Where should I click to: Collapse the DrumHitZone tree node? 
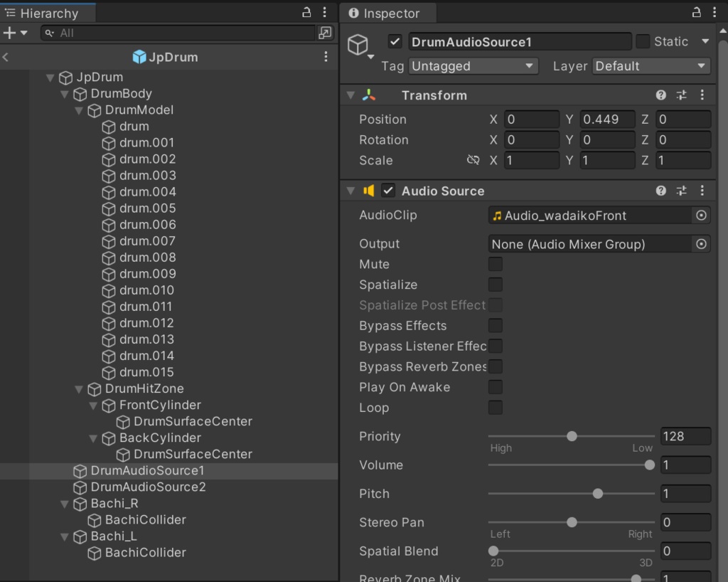tap(79, 389)
